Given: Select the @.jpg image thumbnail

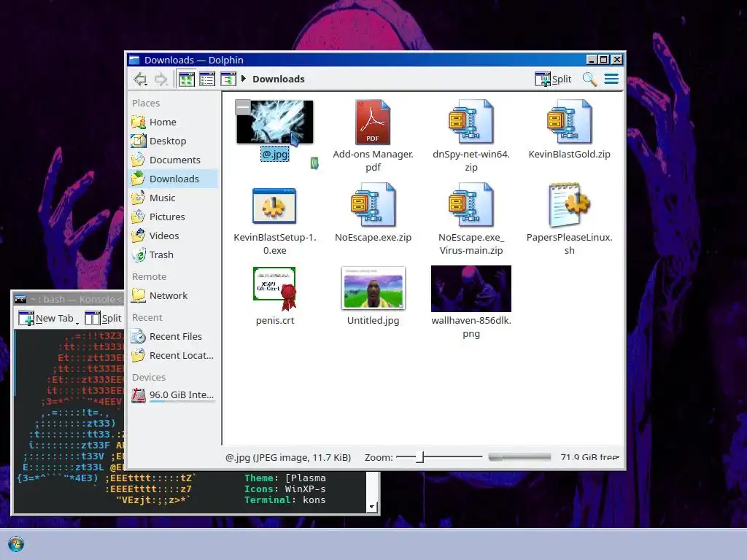Looking at the screenshot, I should (275, 122).
